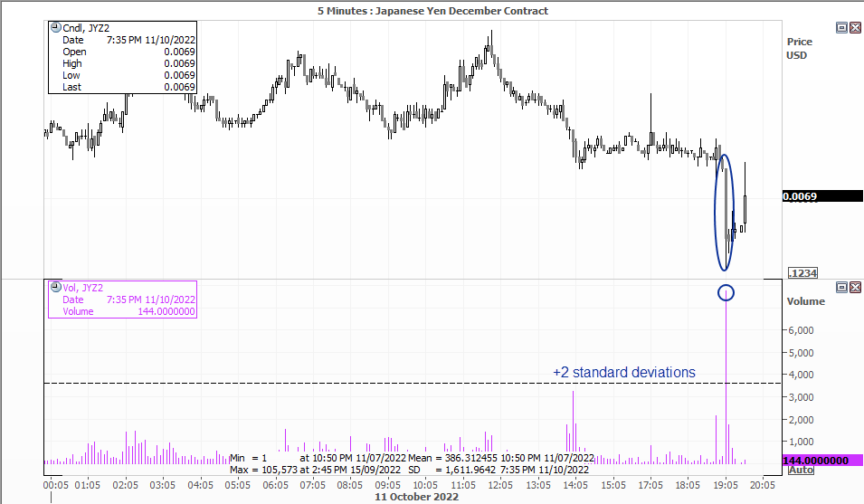864x504 pixels.
Task: Click the Vol, JYZ2 legend title
Action: point(82,288)
